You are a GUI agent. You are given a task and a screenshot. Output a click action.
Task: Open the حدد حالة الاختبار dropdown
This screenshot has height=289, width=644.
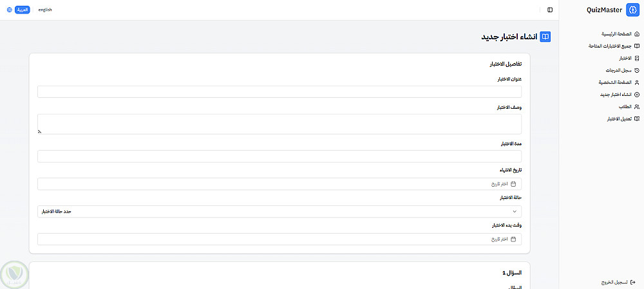coord(279,211)
